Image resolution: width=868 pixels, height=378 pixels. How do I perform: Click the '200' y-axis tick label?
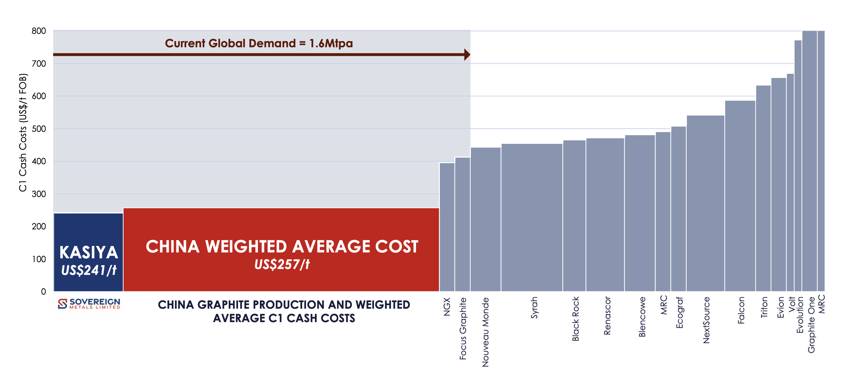(x=39, y=226)
